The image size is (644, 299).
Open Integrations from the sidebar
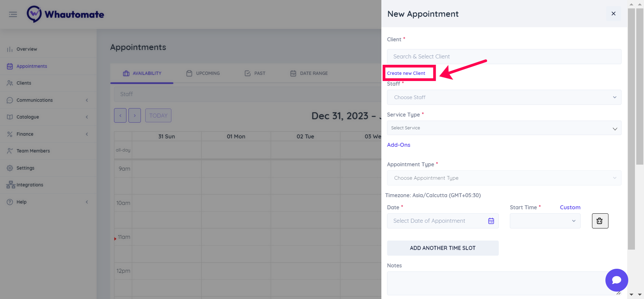pyautogui.click(x=30, y=185)
